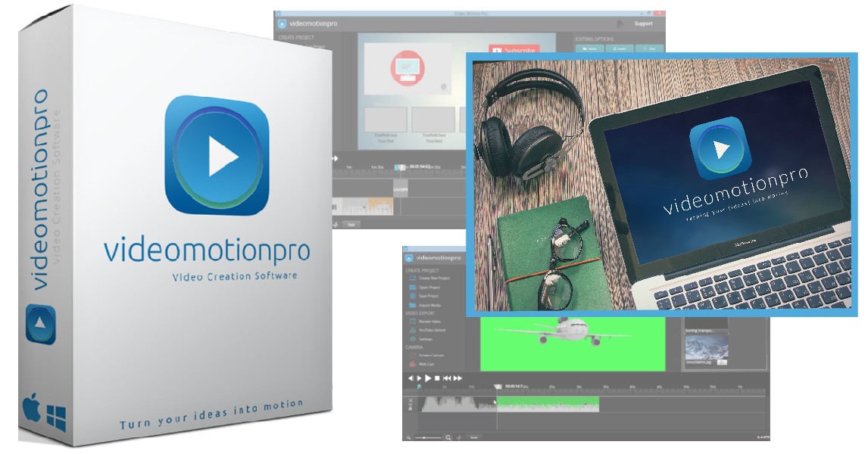Click the Web Cam icon
The height and width of the screenshot is (454, 868).
click(x=412, y=364)
